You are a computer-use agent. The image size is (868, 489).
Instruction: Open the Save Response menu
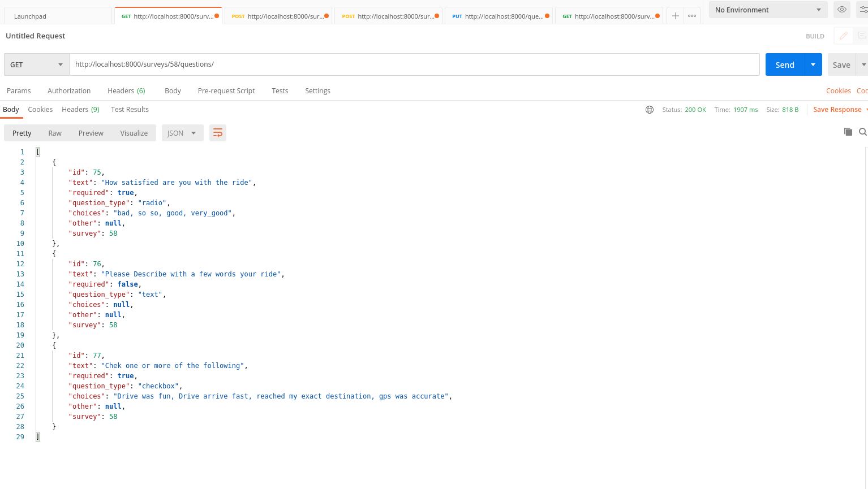[x=837, y=109]
